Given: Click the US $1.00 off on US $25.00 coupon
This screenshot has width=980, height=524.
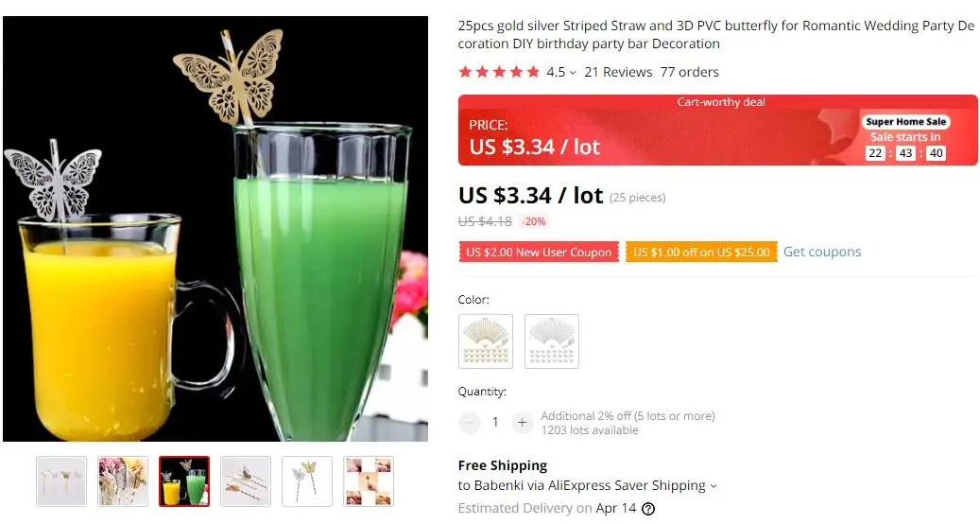Looking at the screenshot, I should click(x=701, y=252).
